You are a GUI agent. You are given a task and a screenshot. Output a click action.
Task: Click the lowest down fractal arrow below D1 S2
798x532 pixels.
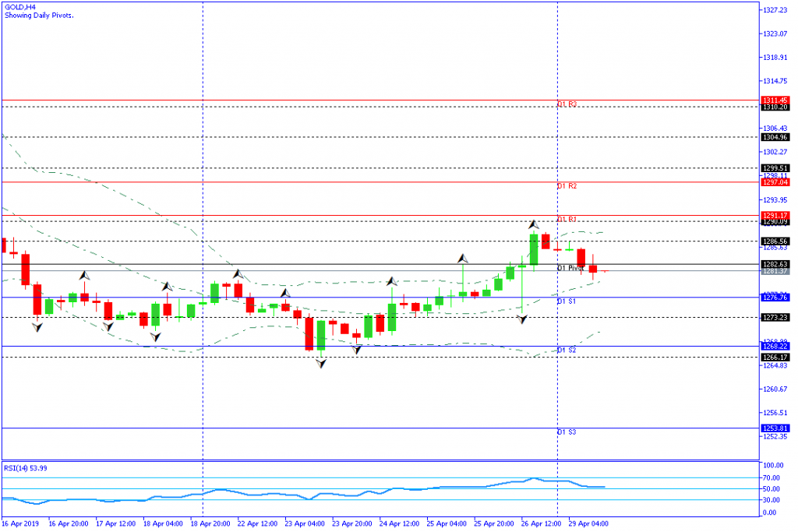(320, 364)
